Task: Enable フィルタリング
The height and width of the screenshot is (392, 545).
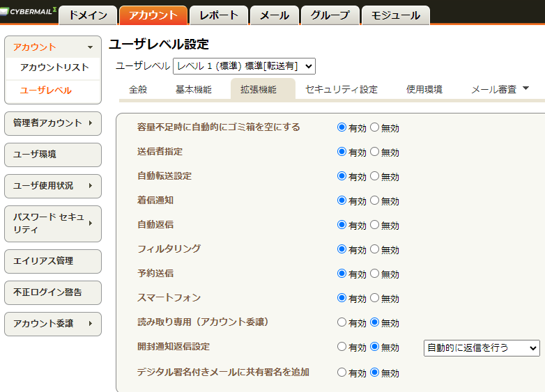Action: [341, 249]
